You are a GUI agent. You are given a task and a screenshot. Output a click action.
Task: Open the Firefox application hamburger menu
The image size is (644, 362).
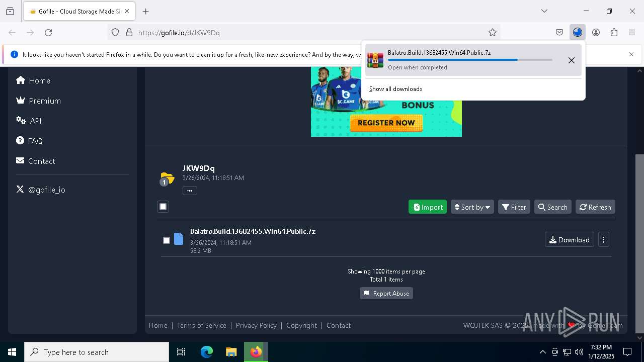tap(632, 32)
